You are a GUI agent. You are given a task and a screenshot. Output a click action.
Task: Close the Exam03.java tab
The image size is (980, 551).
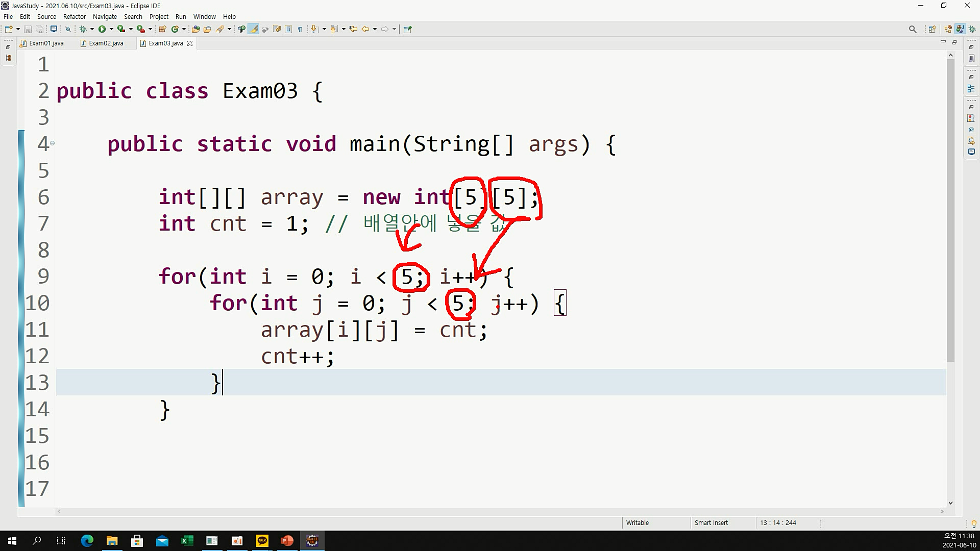[x=190, y=43]
